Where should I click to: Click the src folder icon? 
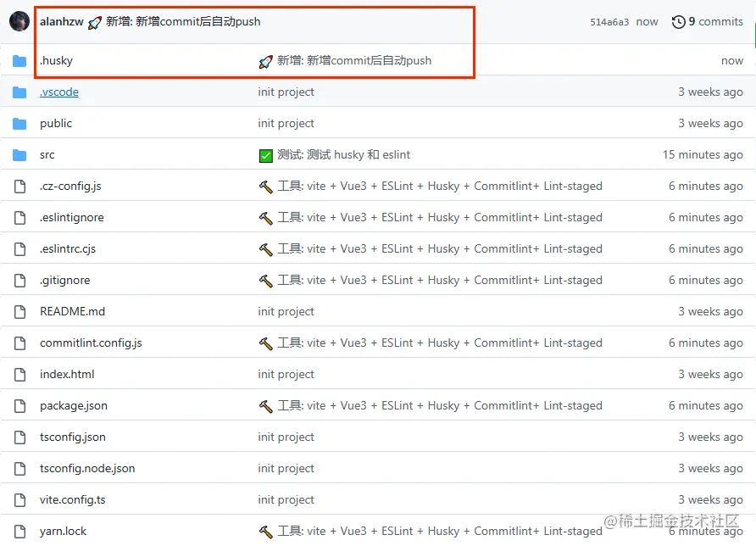click(x=19, y=155)
